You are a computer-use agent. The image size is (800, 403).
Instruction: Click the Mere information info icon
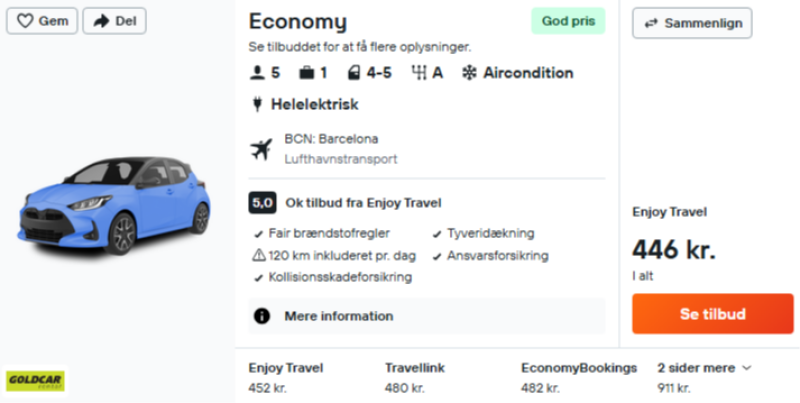[x=262, y=316]
